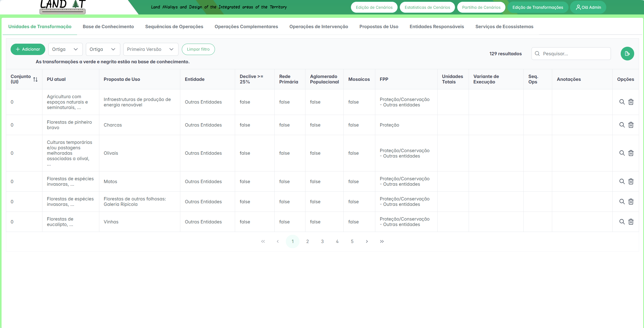Click the LAND IT logo

tap(63, 7)
